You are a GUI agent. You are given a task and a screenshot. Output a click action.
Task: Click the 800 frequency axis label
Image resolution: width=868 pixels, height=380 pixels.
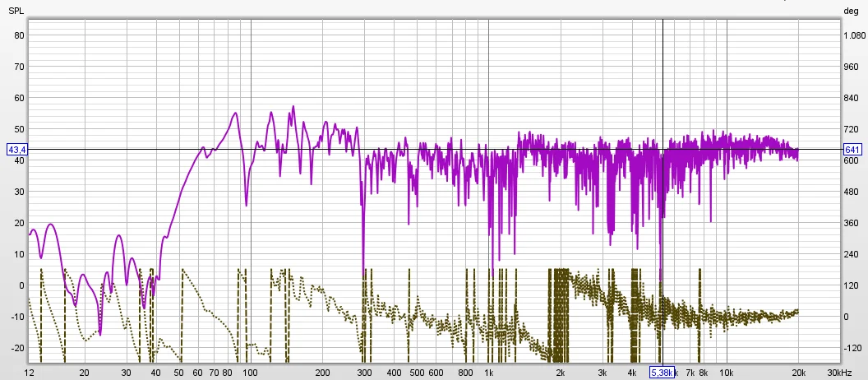coord(465,373)
